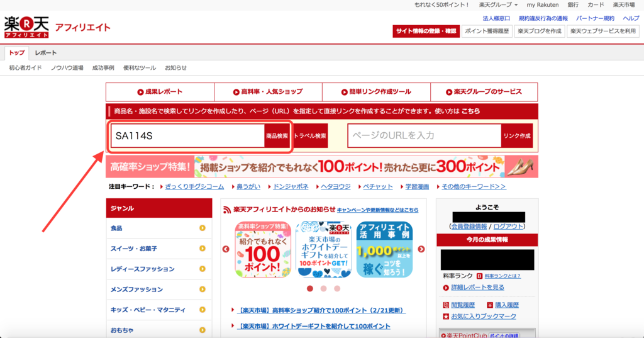Open 紹介でもれなく100ポイント carousel thumbnail
This screenshot has width=644, height=338.
click(x=263, y=249)
